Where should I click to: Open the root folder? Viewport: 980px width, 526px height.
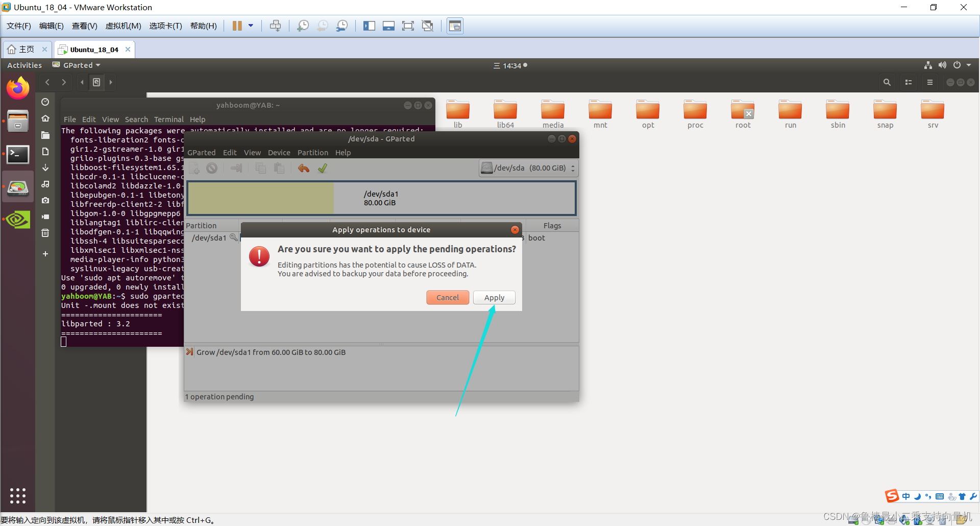pyautogui.click(x=743, y=114)
